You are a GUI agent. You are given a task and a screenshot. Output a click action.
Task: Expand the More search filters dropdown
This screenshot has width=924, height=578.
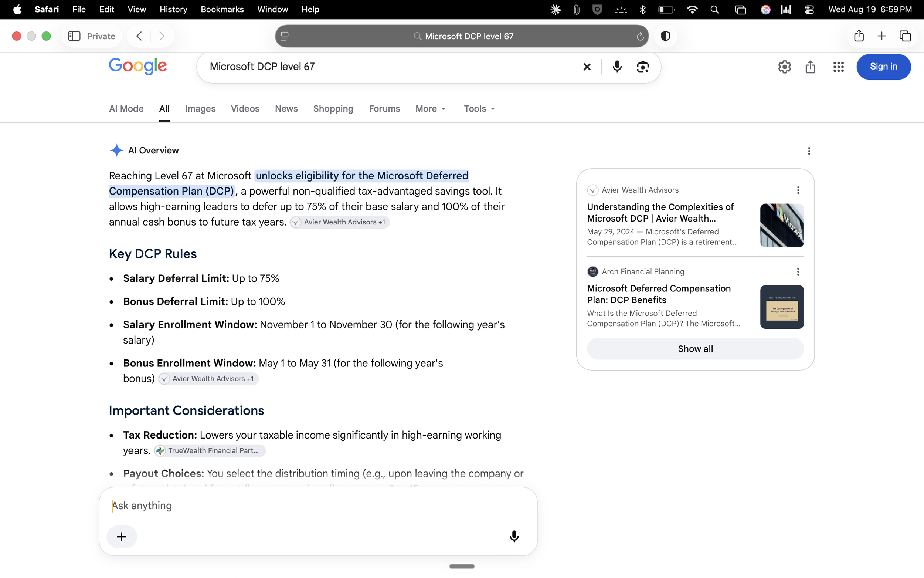pos(430,109)
